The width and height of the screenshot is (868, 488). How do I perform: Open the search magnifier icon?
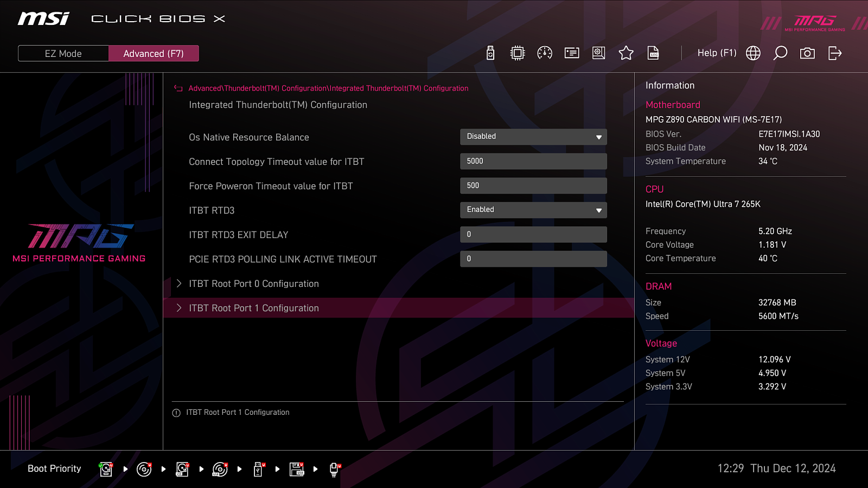point(780,53)
